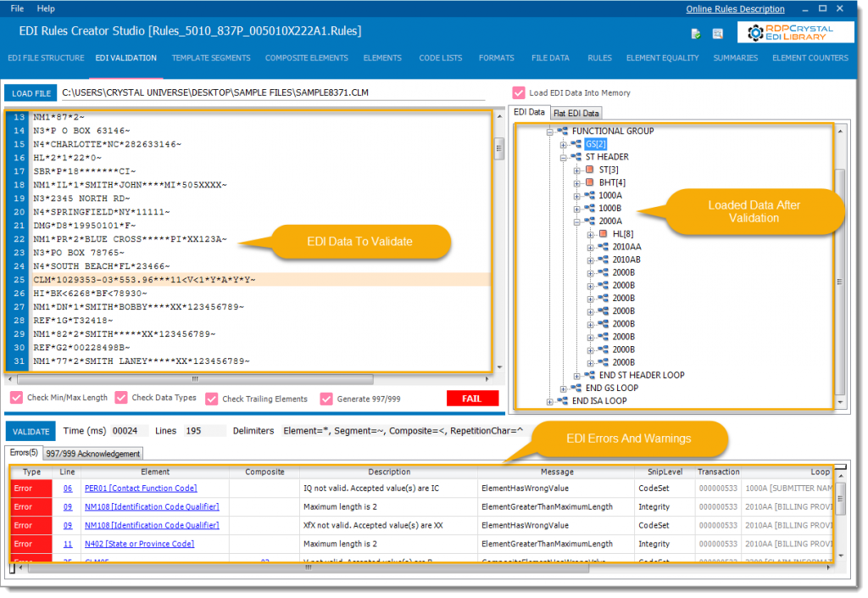
Task: Expand the GS[2] tree node
Action: [x=562, y=145]
